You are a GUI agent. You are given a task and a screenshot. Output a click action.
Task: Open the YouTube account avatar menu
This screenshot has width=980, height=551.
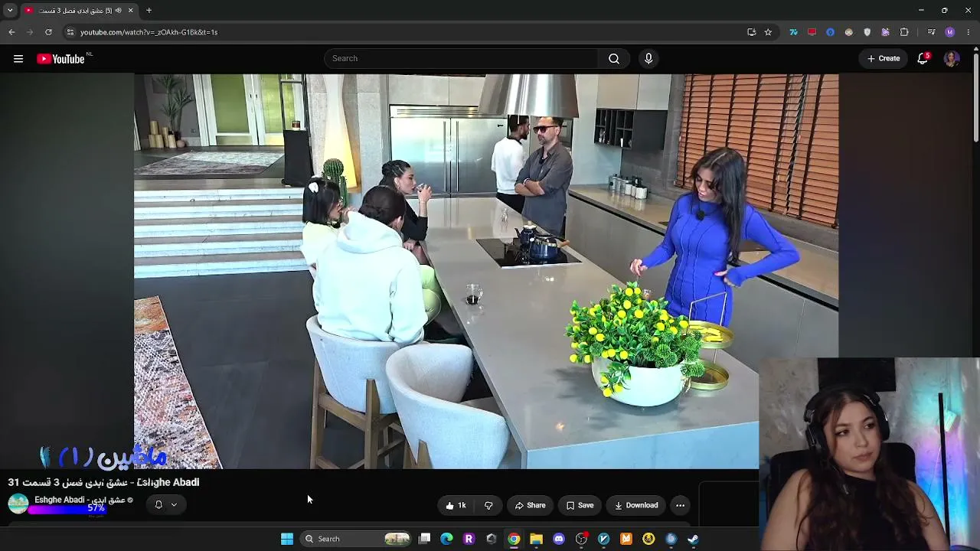(x=952, y=59)
